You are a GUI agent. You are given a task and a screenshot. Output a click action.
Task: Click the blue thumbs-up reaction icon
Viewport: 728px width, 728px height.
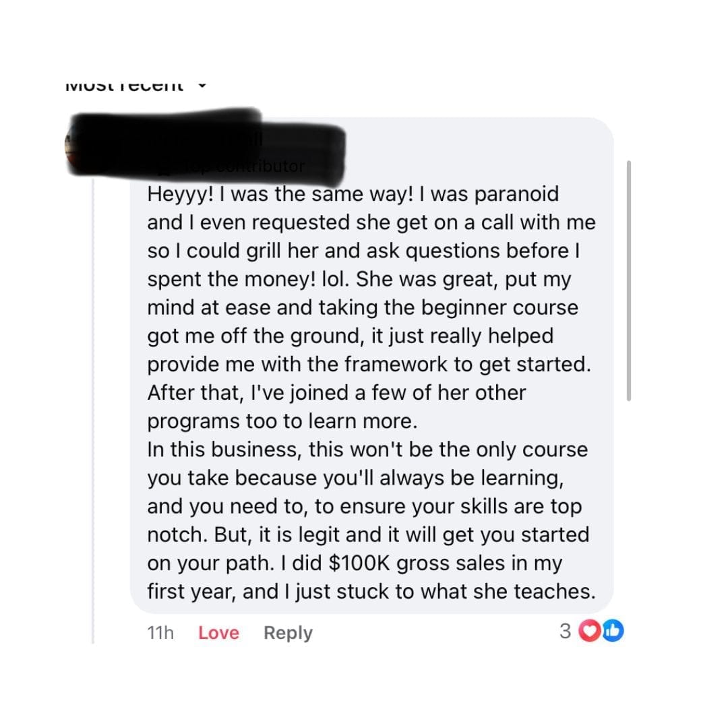click(x=613, y=631)
